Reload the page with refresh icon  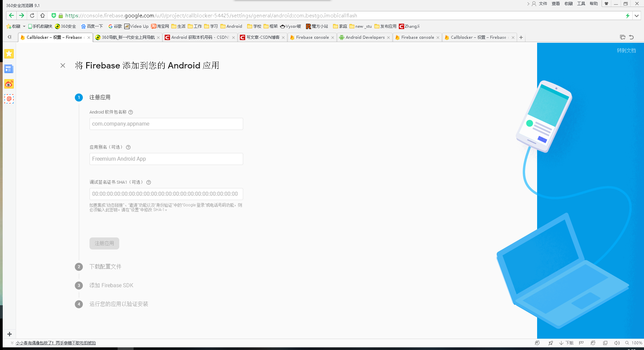(x=32, y=15)
